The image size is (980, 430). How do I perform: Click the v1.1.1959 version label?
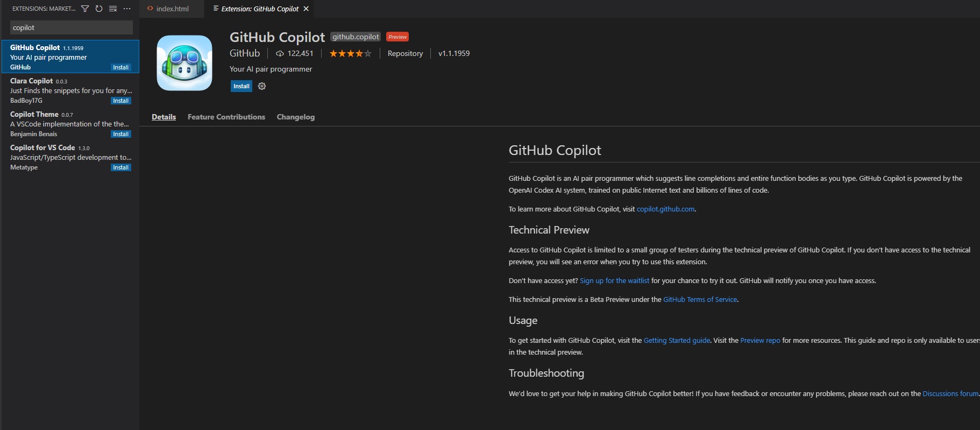tap(454, 53)
